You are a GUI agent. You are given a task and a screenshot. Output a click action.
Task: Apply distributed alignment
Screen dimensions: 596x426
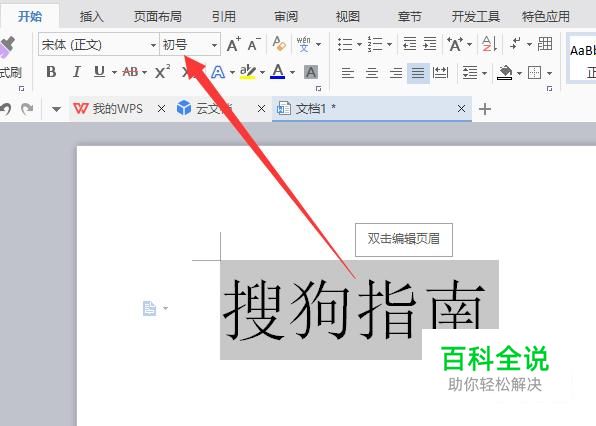point(441,73)
